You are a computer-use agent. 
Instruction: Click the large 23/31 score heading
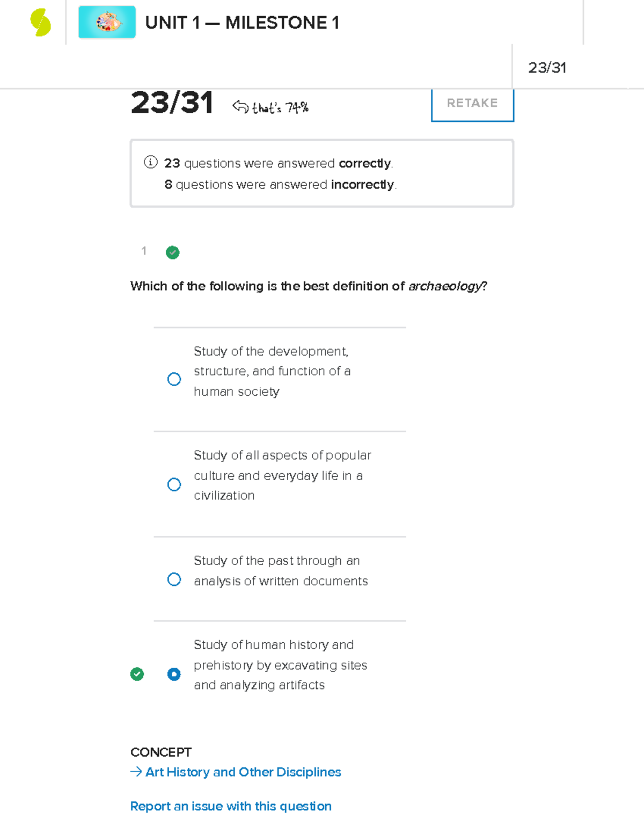(172, 103)
